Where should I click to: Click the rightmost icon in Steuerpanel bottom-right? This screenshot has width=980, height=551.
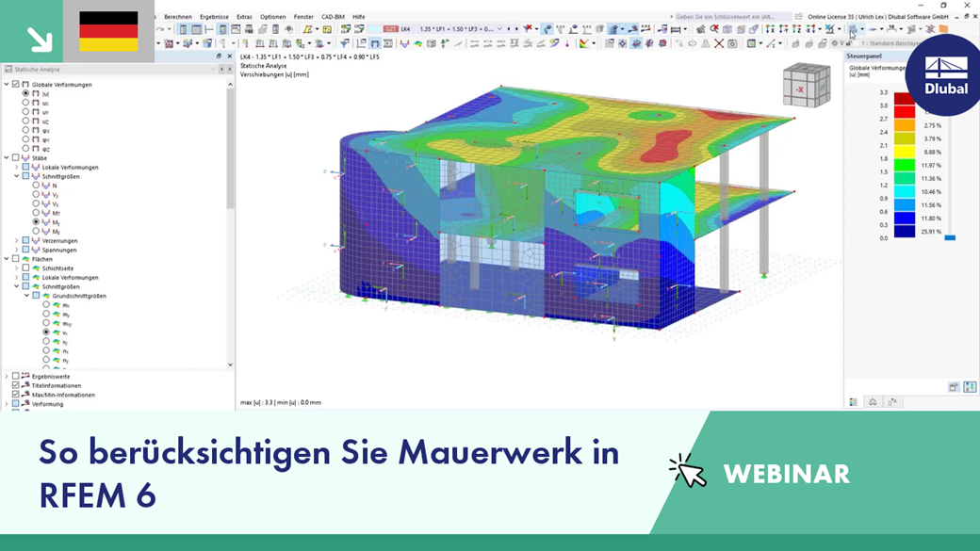click(970, 387)
